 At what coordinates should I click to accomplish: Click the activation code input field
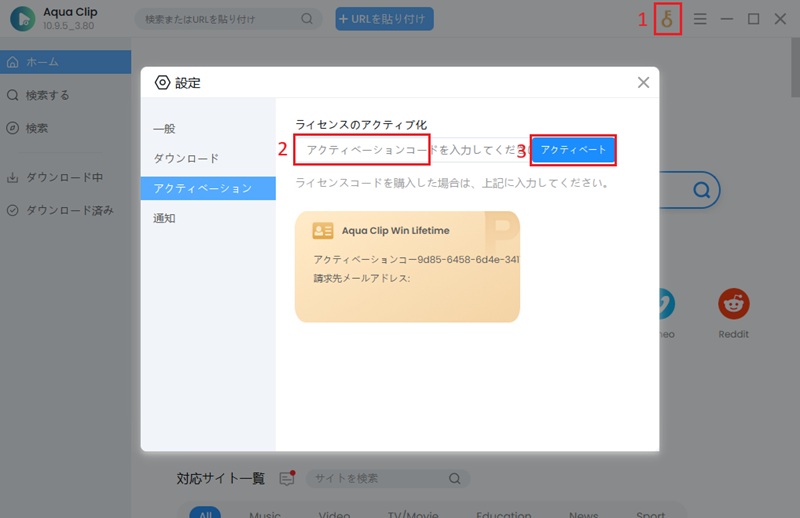[413, 150]
